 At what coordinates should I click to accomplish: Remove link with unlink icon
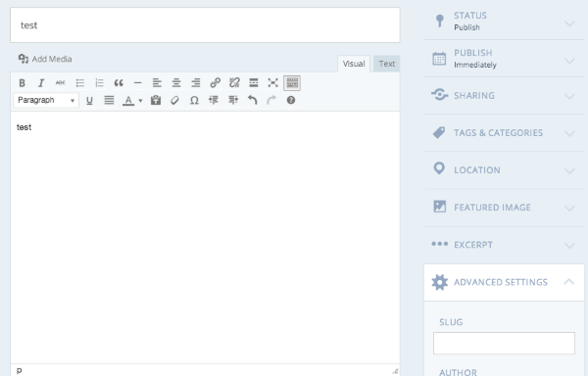(x=234, y=83)
